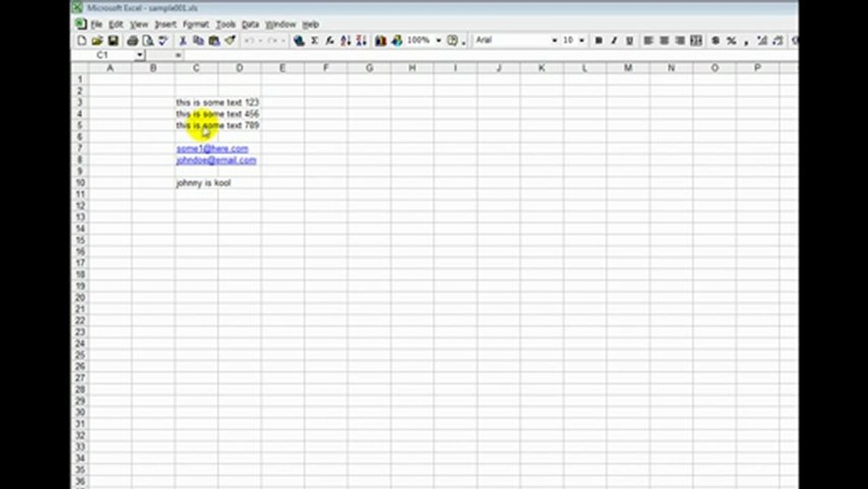868x489 pixels.
Task: Open the Format menu
Action: [x=195, y=24]
